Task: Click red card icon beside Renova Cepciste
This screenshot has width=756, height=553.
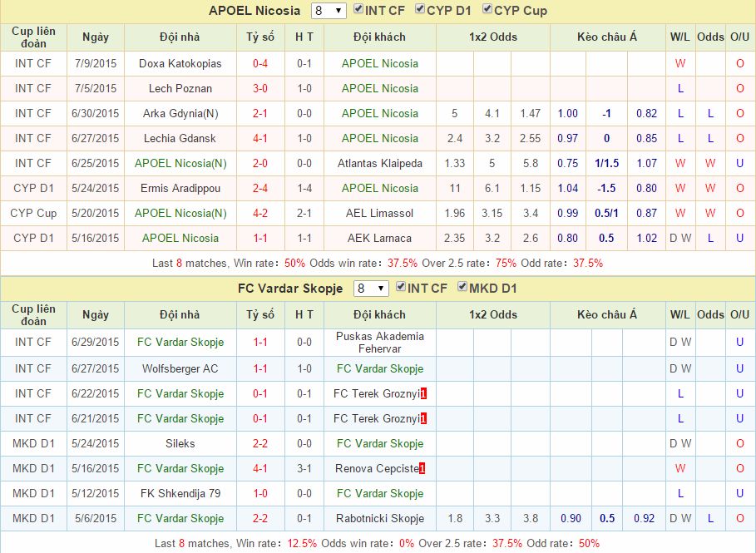Action: pos(422,469)
